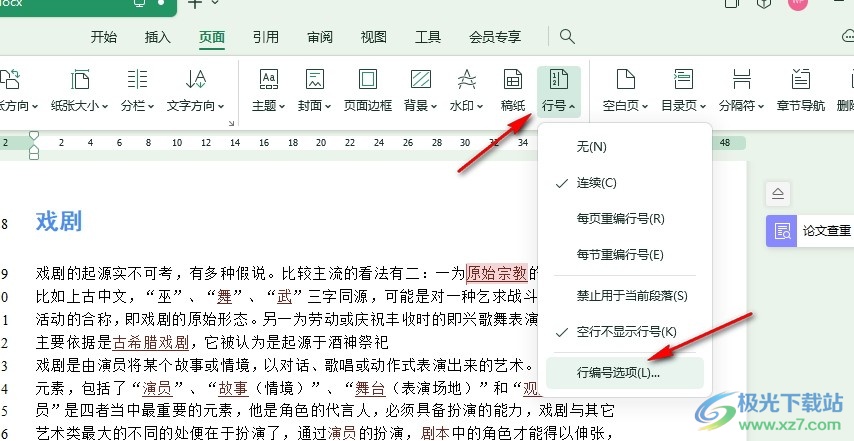The width and height of the screenshot is (854, 441).
Task: Expand the 目录页 dropdown arrow
Action: tap(703, 106)
